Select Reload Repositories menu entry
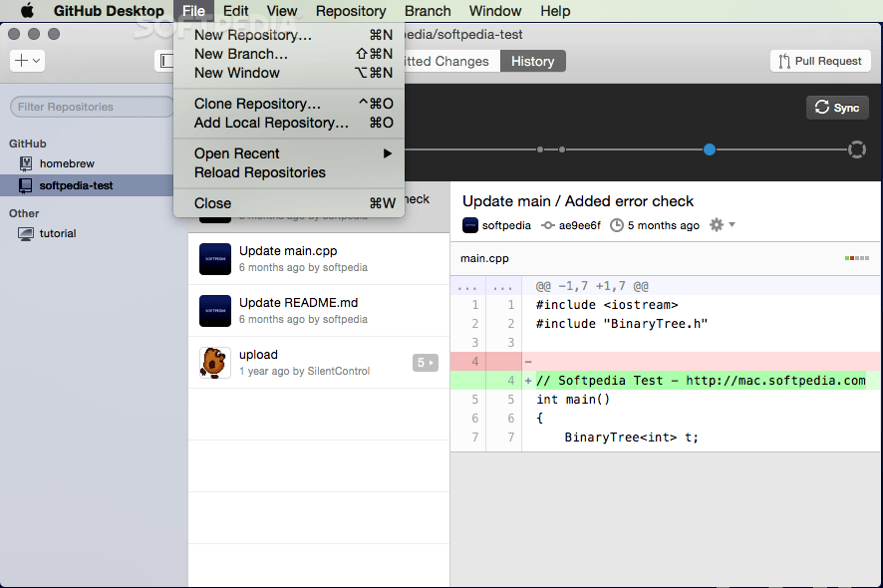The height and width of the screenshot is (588, 883). coord(289,172)
